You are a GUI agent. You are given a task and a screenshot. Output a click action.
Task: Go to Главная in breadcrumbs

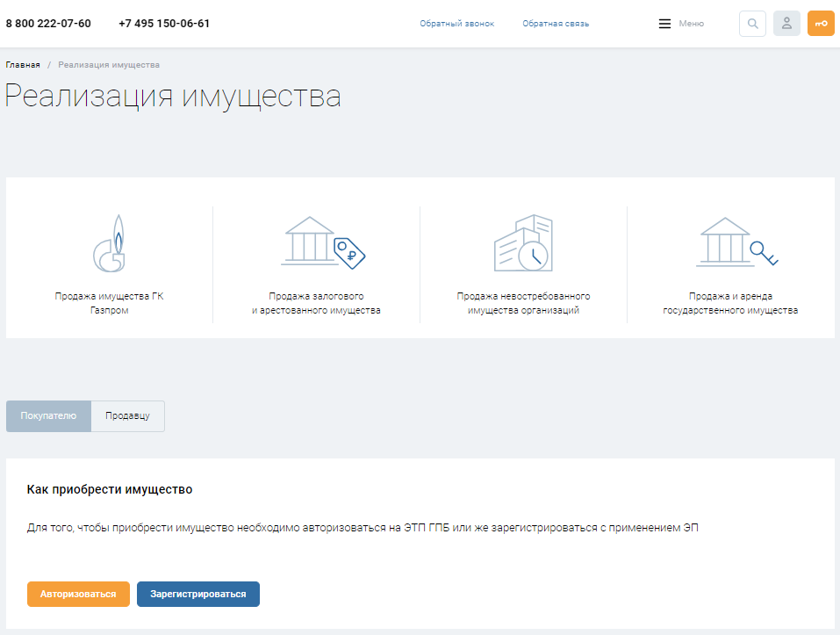pyautogui.click(x=23, y=65)
